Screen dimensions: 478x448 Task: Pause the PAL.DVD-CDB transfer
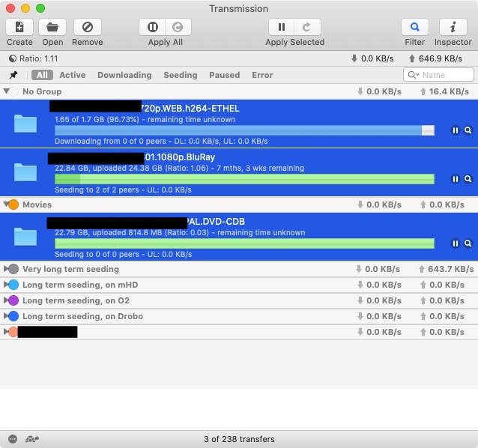coord(455,243)
